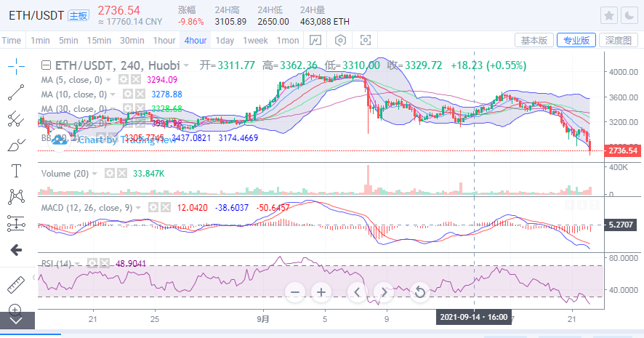644x338 pixels.
Task: Select the trend line drawing tool
Action: tap(16, 92)
